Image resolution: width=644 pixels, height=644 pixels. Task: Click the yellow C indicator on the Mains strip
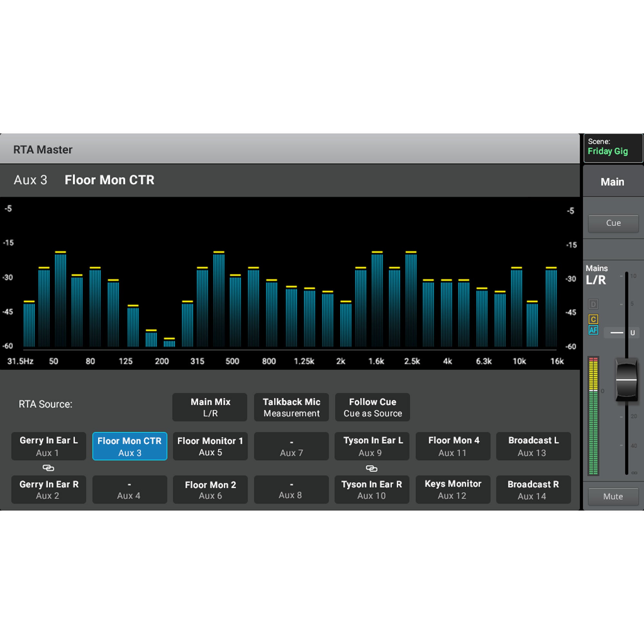pyautogui.click(x=593, y=319)
